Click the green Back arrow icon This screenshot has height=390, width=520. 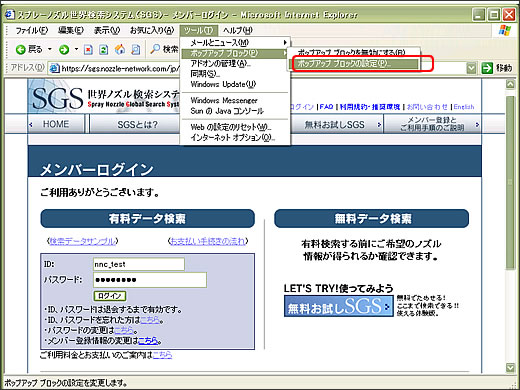[20, 50]
